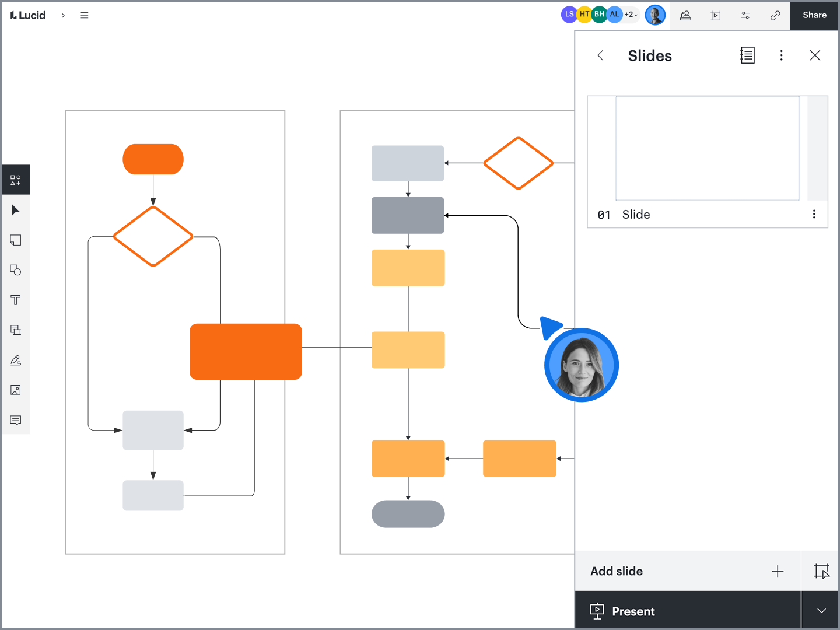840x630 pixels.
Task: Go back from the Slides panel
Action: point(600,55)
